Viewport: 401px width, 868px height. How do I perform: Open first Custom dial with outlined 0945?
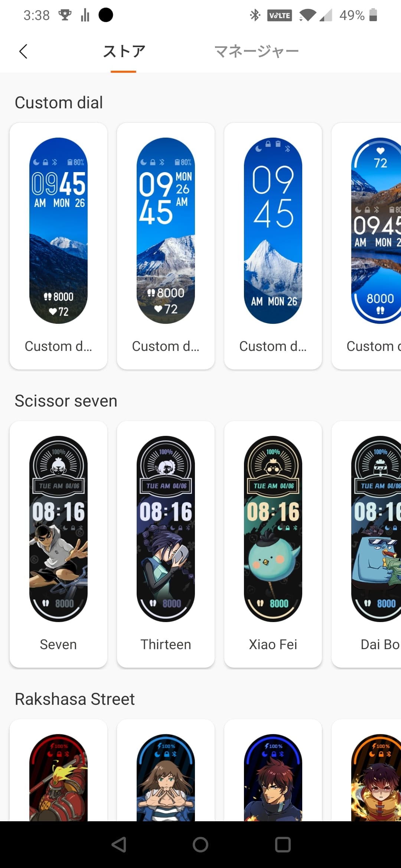click(58, 246)
